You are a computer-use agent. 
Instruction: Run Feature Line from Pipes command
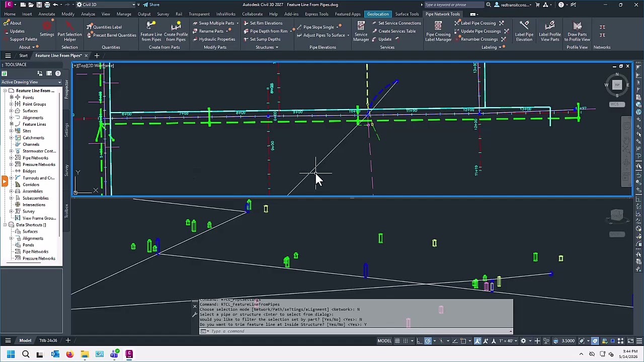point(151,31)
